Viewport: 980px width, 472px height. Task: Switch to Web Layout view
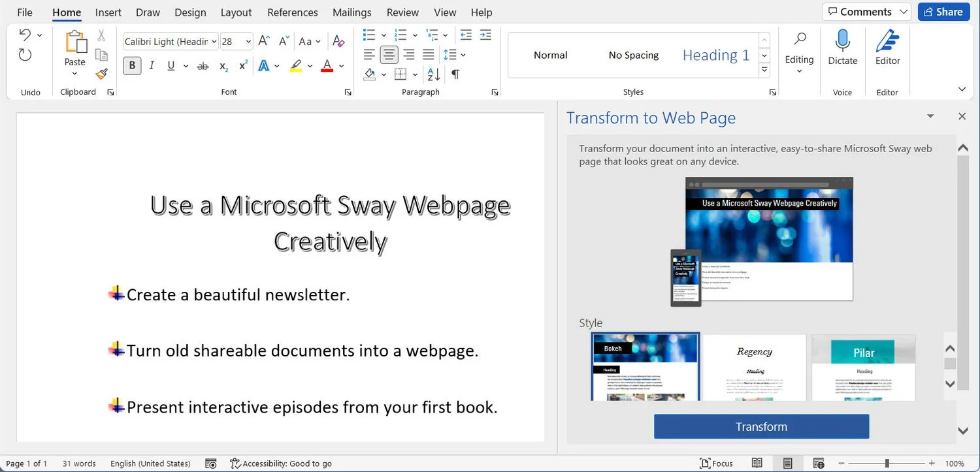tap(819, 464)
